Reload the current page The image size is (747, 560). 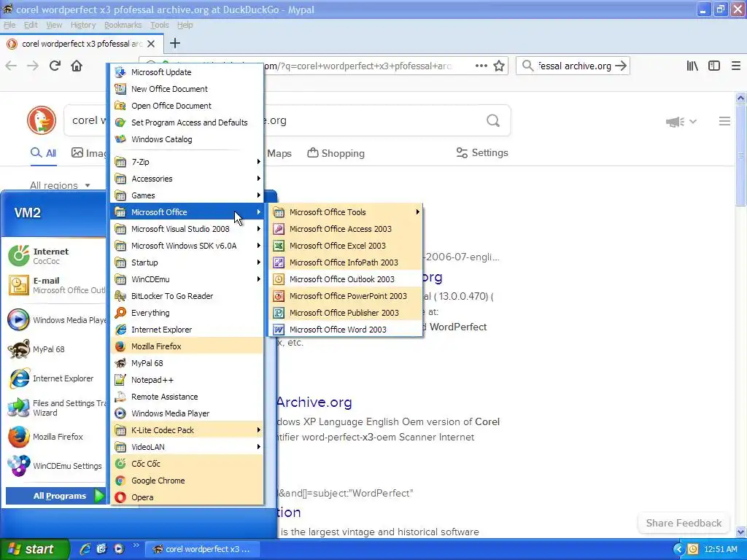click(x=55, y=66)
